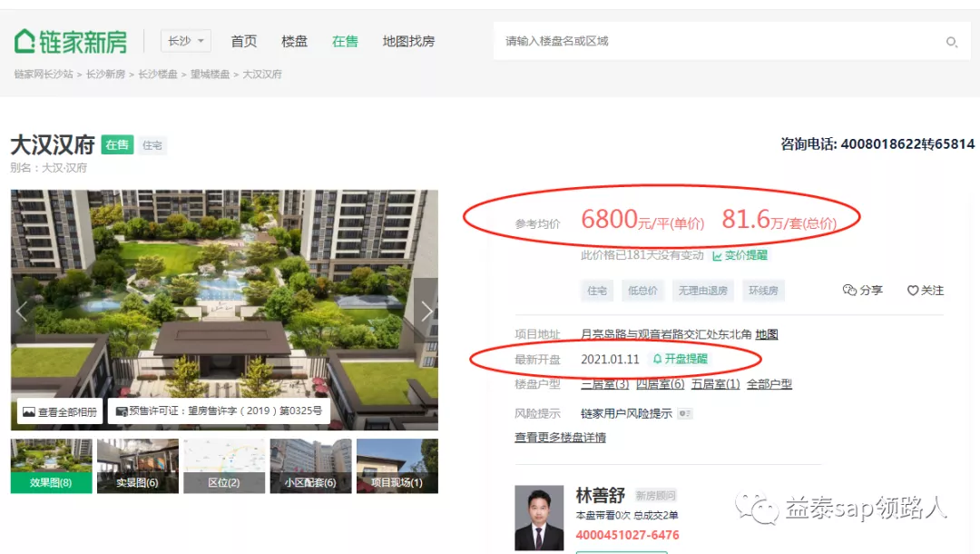Open the 地图 link beside address

tap(767, 334)
